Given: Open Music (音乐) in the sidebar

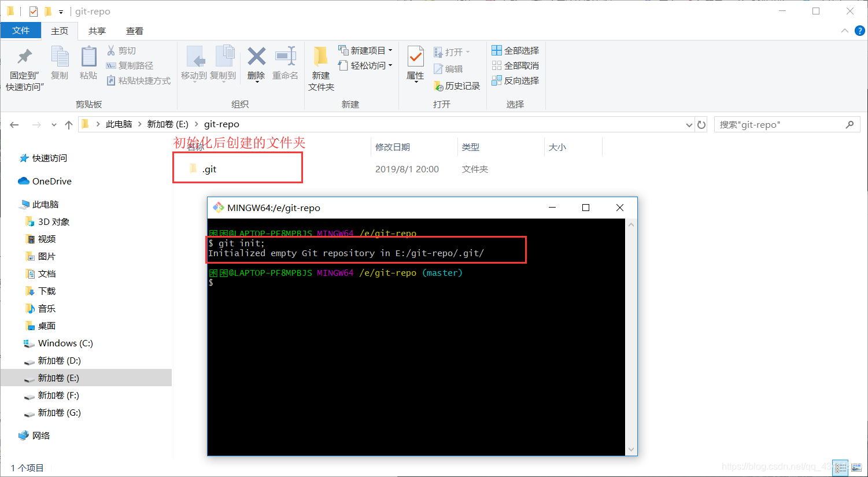Looking at the screenshot, I should 40,309.
